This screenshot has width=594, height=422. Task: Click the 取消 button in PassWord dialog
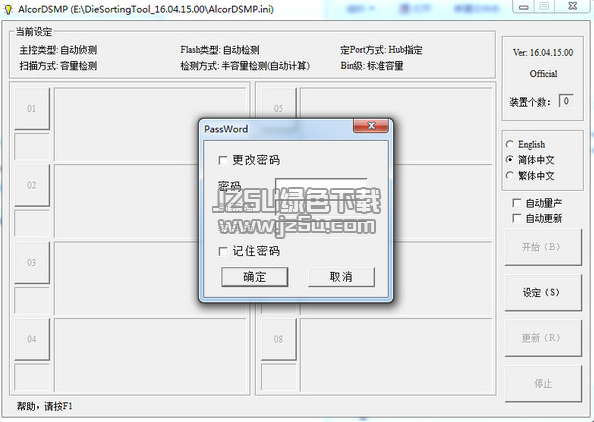click(x=341, y=277)
